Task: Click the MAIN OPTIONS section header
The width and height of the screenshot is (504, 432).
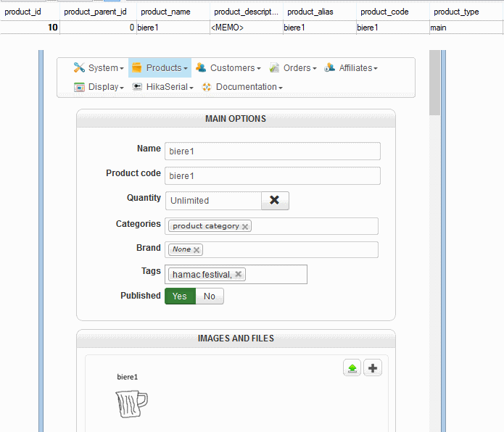Action: [x=236, y=119]
